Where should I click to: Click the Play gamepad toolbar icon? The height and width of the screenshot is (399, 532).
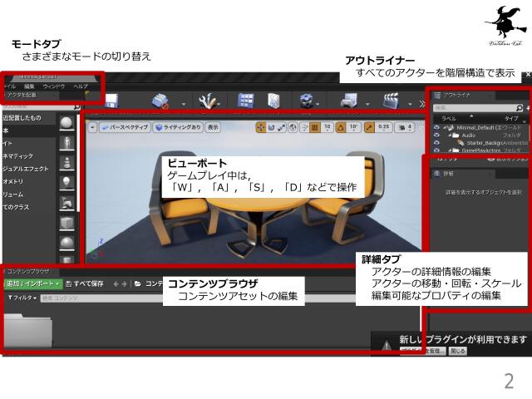click(350, 101)
